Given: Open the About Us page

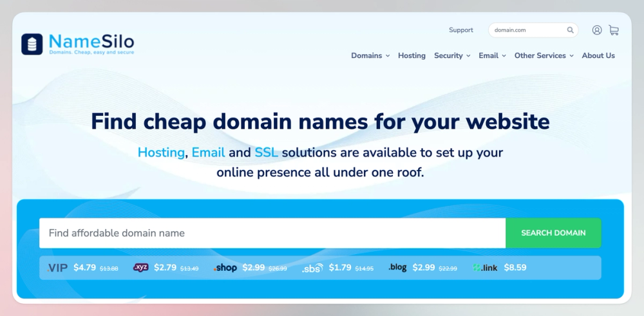Looking at the screenshot, I should pos(598,55).
